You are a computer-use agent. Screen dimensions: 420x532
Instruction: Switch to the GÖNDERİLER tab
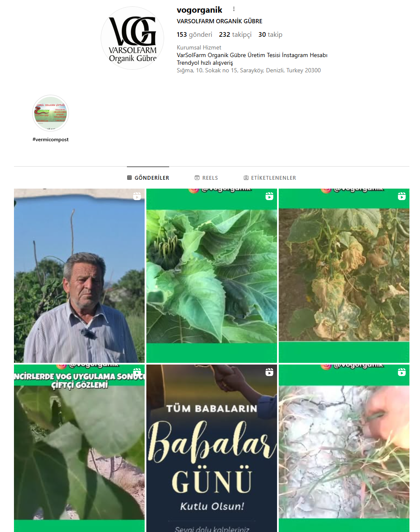click(x=148, y=178)
